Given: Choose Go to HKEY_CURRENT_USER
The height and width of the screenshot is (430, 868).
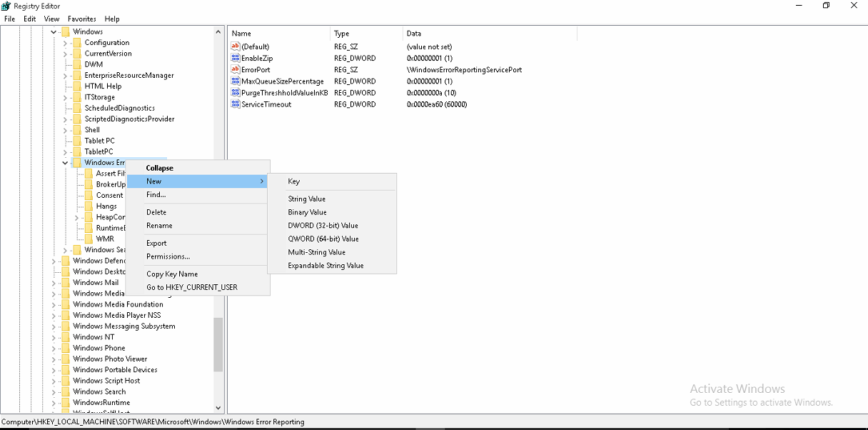Looking at the screenshot, I should coord(198,287).
